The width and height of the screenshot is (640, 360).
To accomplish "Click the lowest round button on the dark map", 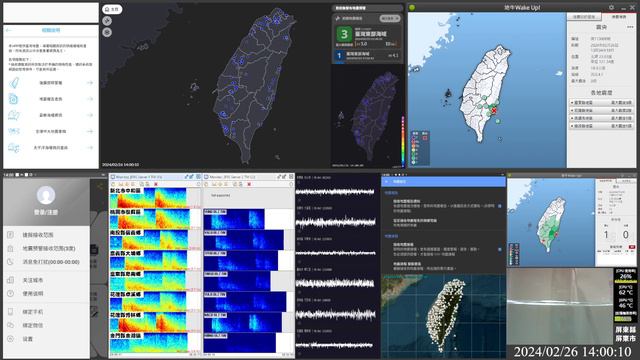I will coord(107,32).
